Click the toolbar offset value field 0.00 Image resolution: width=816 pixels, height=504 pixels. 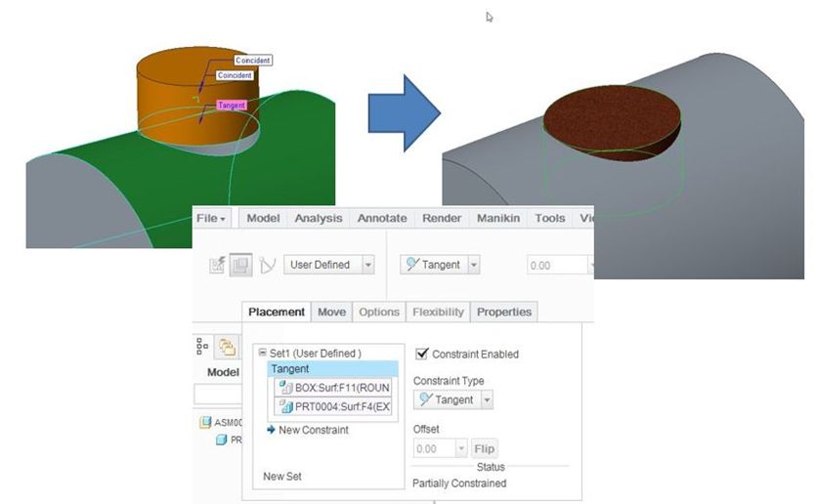[557, 266]
